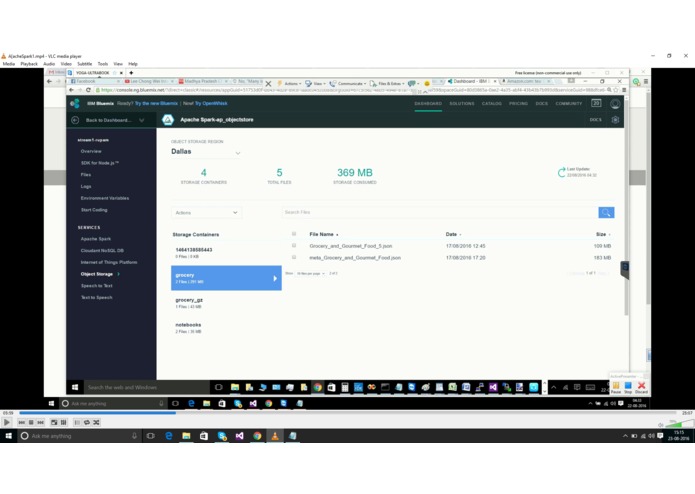Open the Tools menu
The height and width of the screenshot is (494, 695).
click(x=103, y=64)
